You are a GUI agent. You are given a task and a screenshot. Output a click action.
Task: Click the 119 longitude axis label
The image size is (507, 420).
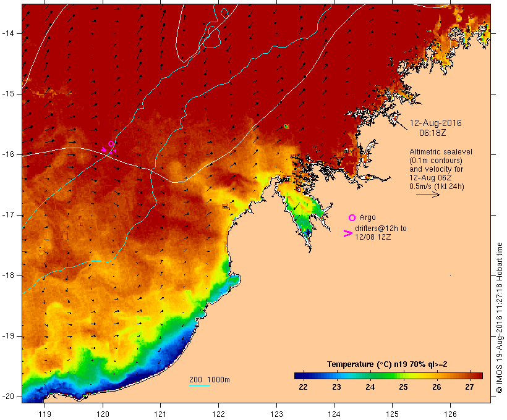tap(45, 414)
